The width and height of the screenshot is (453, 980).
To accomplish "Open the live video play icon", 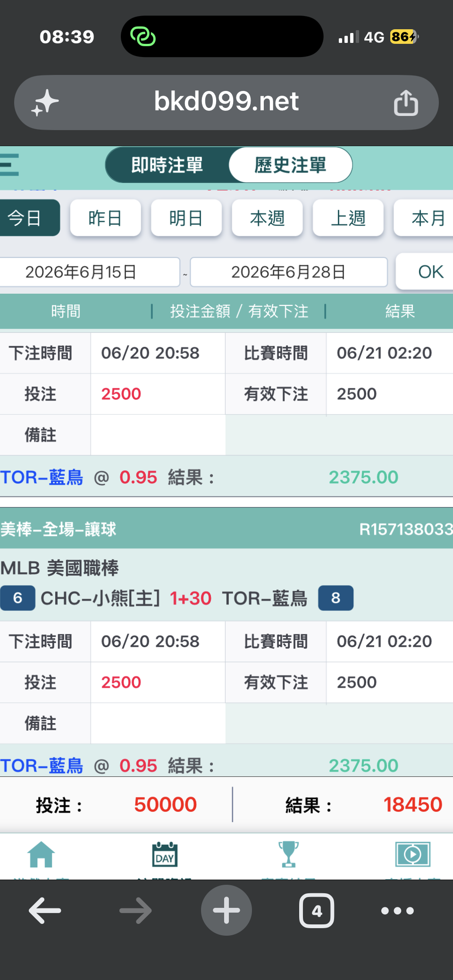I will tap(412, 855).
